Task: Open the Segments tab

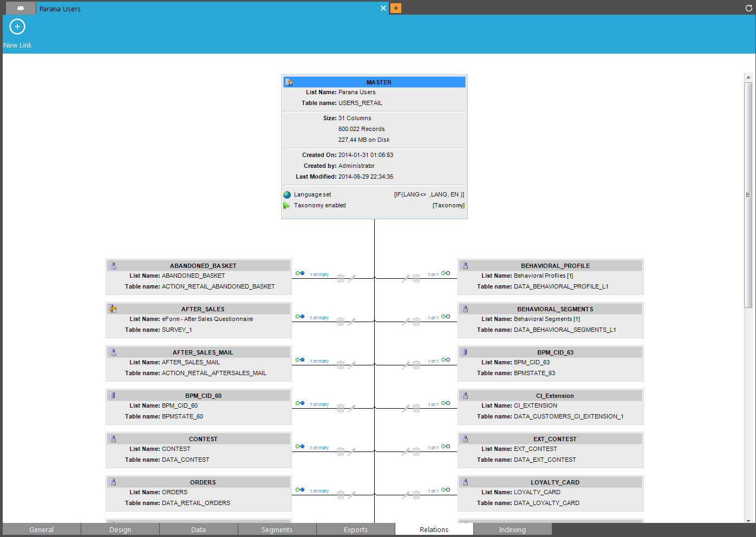Action: (277, 529)
